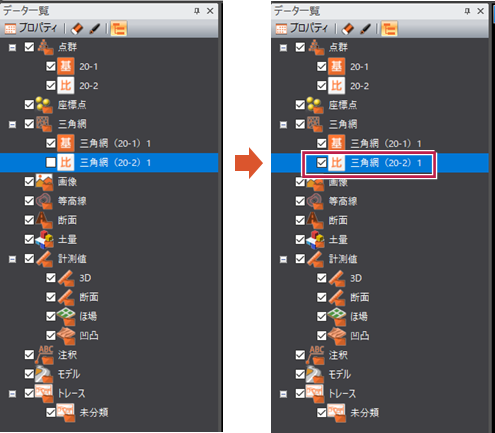Check the unchecked 三角網 (20-2) 1 checkbox
The image size is (495, 433).
(51, 163)
